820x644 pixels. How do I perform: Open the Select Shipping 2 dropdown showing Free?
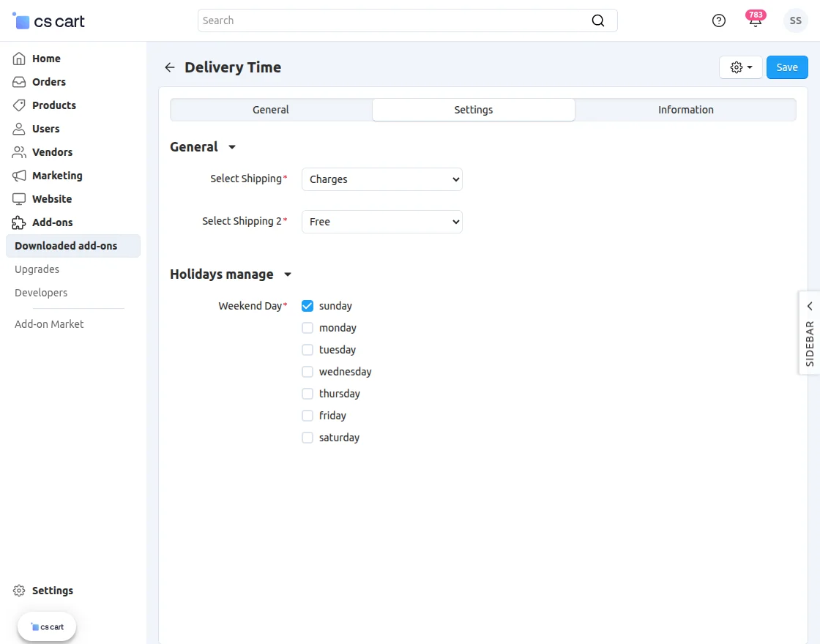pyautogui.click(x=381, y=221)
